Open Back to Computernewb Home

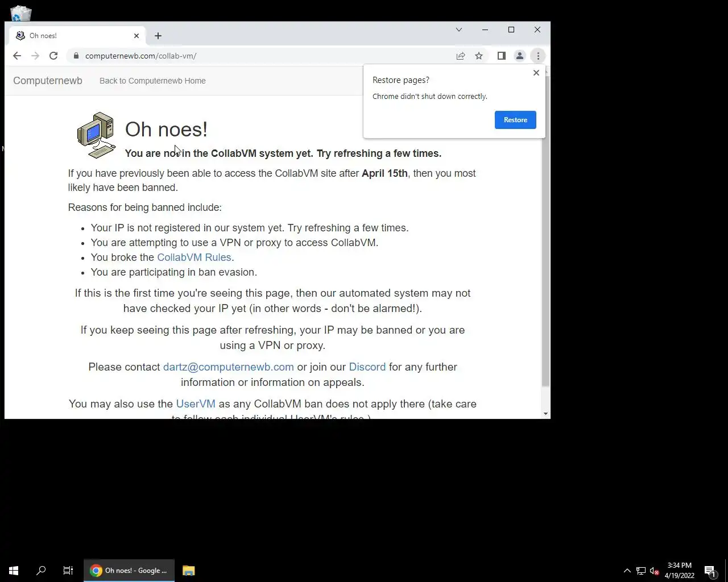point(152,81)
